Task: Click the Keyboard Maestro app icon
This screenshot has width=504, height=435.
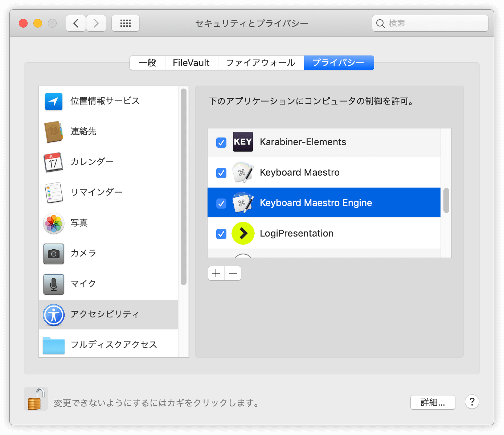Action: [x=243, y=172]
